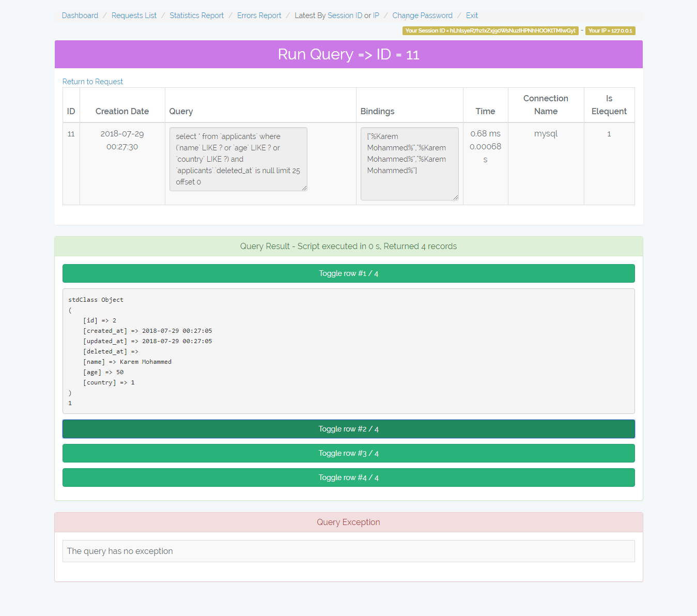Click the Return to Request link
Viewport: 697px width, 616px height.
tap(92, 82)
